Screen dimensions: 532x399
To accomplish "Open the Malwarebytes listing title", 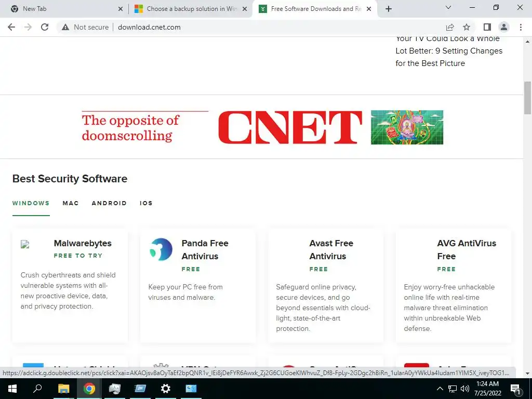I will 83,243.
